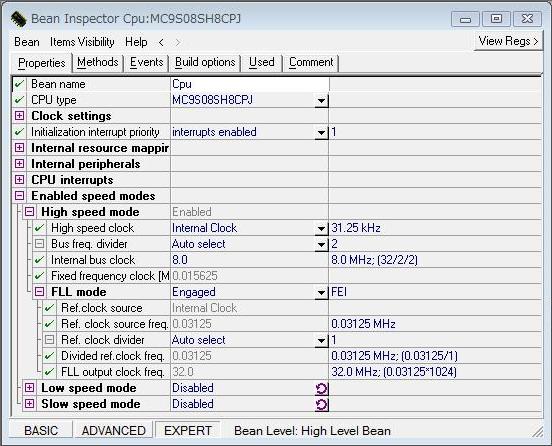552x446 pixels.
Task: Navigate forward with the right arrow icon
Action: click(178, 43)
